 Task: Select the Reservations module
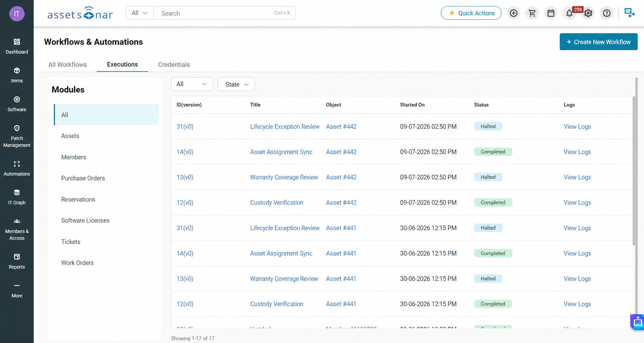tap(78, 199)
